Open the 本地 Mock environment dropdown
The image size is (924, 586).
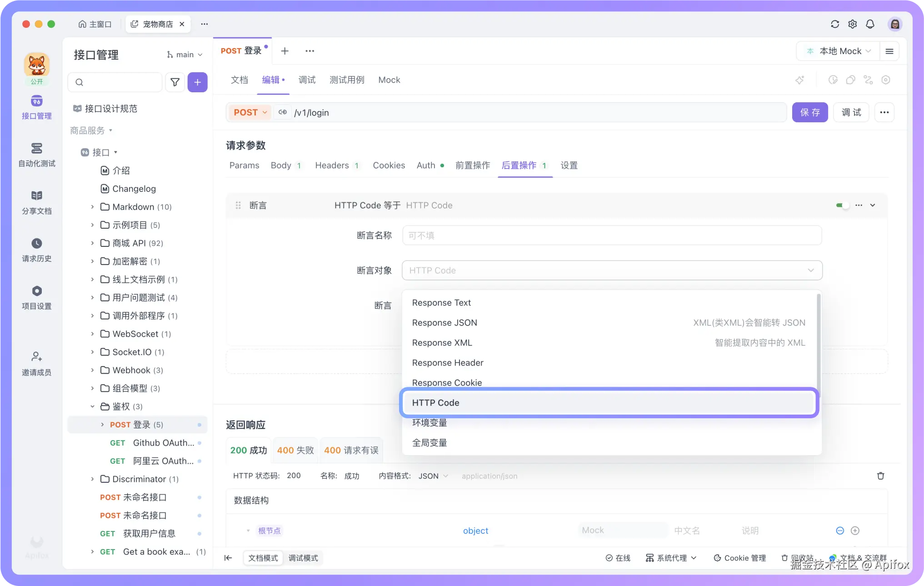coord(838,51)
